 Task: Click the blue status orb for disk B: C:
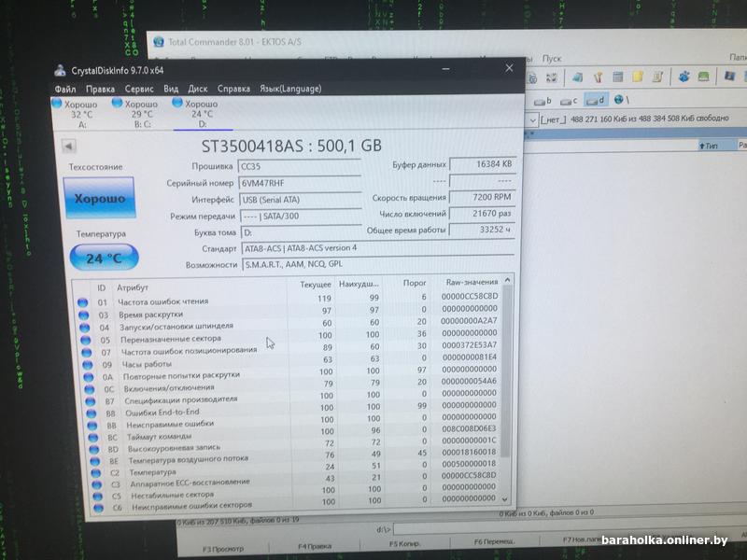118,103
